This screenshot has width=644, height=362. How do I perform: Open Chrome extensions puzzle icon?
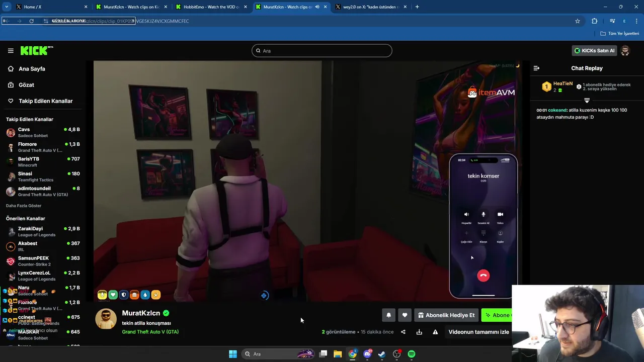coord(595,21)
